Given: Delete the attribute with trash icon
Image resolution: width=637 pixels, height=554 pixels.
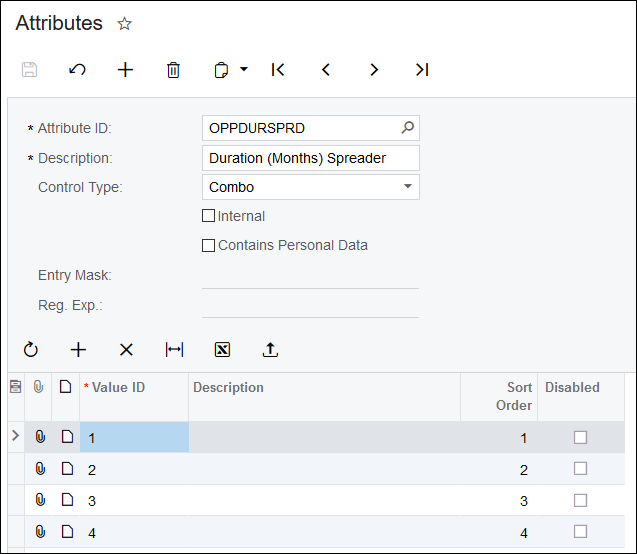Looking at the screenshot, I should coord(173,70).
